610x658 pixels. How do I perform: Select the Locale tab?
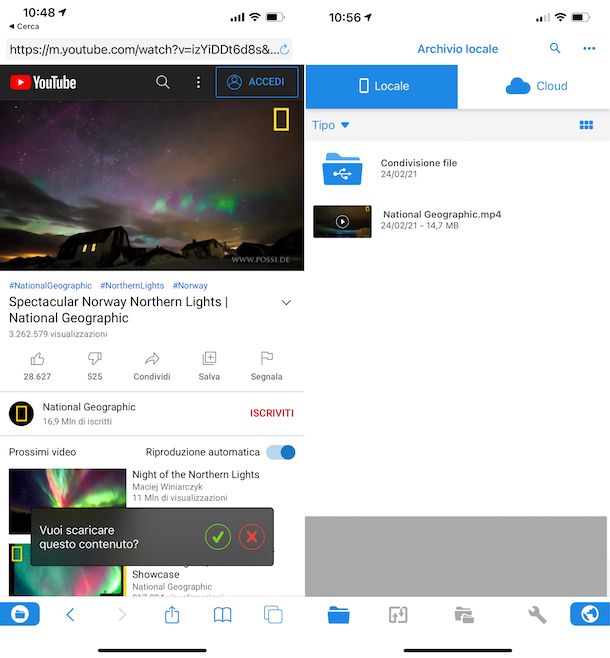point(382,86)
